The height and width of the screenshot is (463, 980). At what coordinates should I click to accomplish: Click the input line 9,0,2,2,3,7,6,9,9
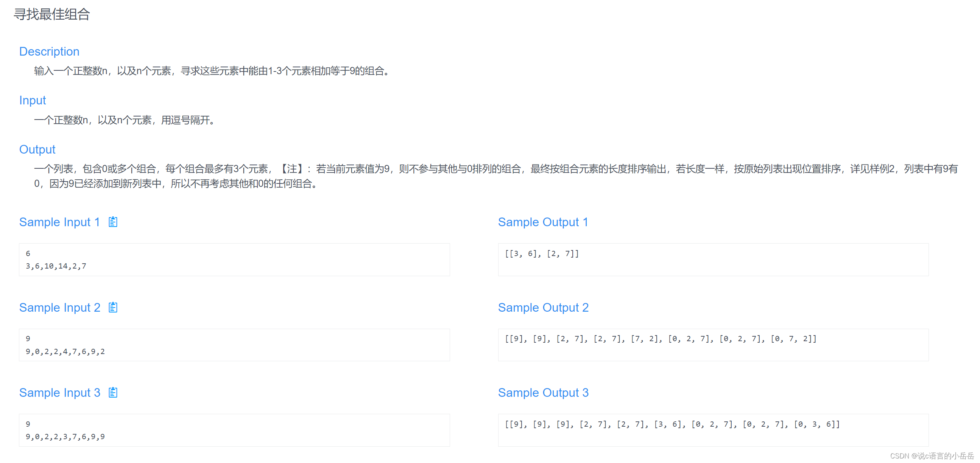[65, 437]
